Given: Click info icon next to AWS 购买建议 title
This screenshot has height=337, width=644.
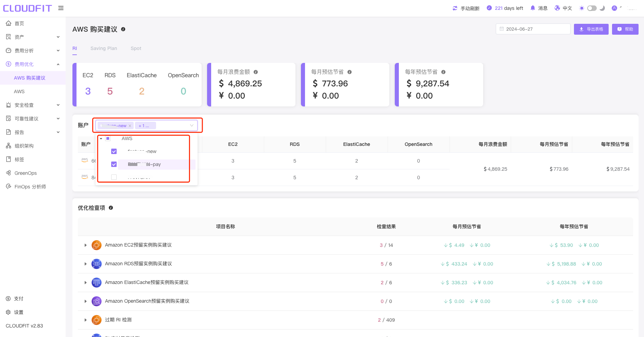Looking at the screenshot, I should (123, 29).
